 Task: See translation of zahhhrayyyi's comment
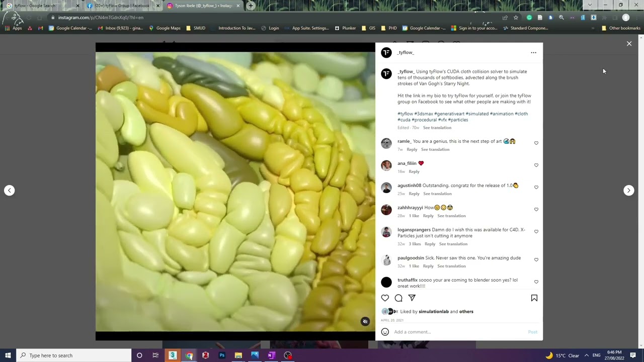point(451,216)
